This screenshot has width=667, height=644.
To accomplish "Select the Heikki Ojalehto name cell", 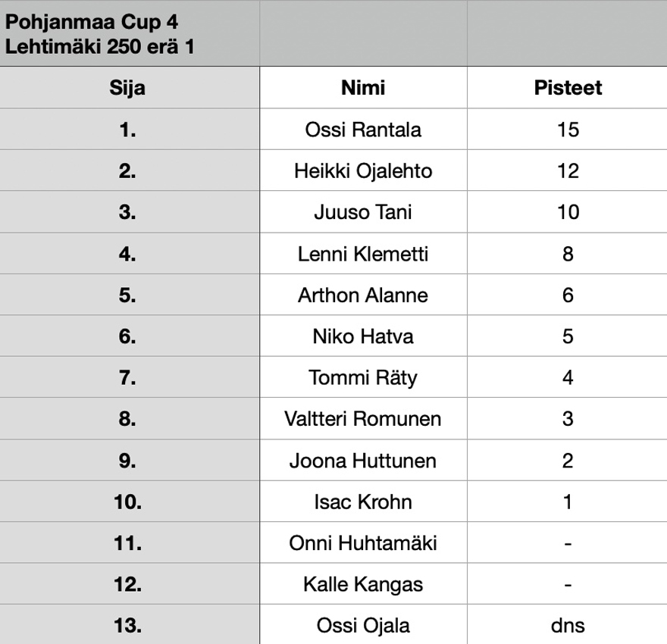I will 363,170.
